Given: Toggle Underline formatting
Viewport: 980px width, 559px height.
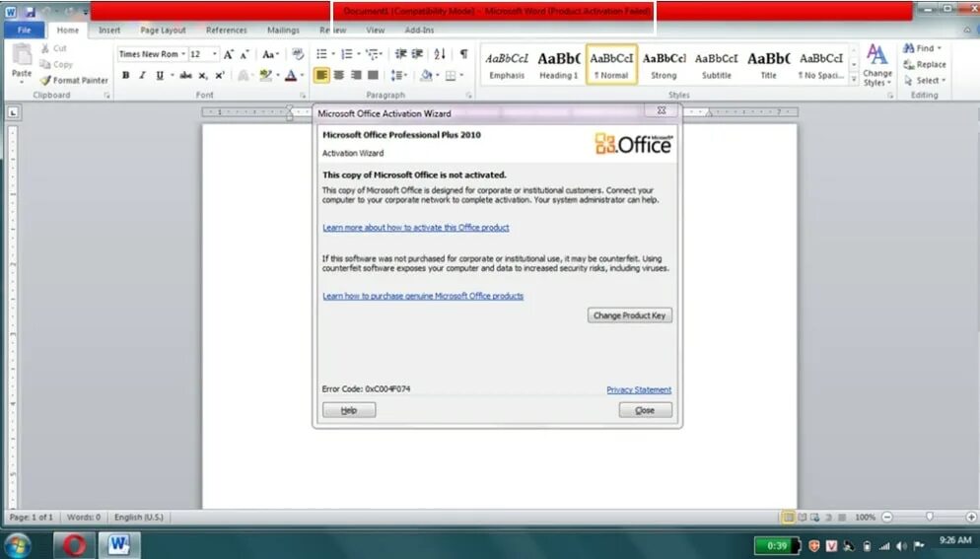Looking at the screenshot, I should pyautogui.click(x=160, y=75).
